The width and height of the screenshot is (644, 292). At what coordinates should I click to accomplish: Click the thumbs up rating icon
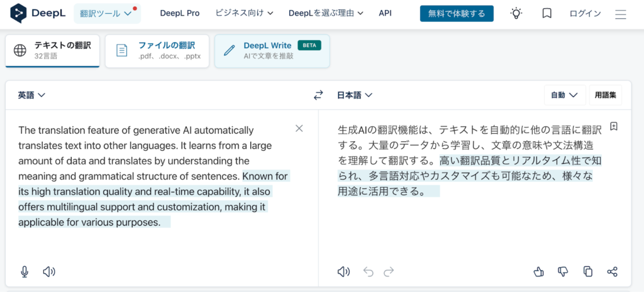pos(538,271)
